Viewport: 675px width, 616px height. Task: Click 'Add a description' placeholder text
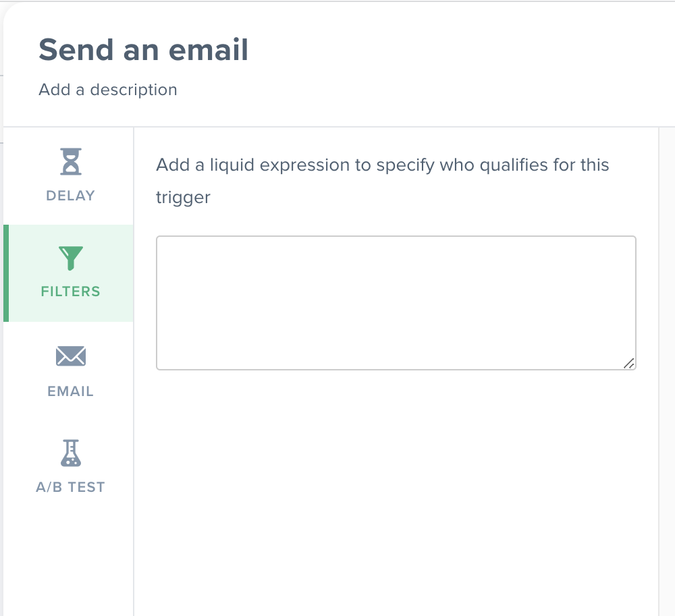(x=108, y=90)
